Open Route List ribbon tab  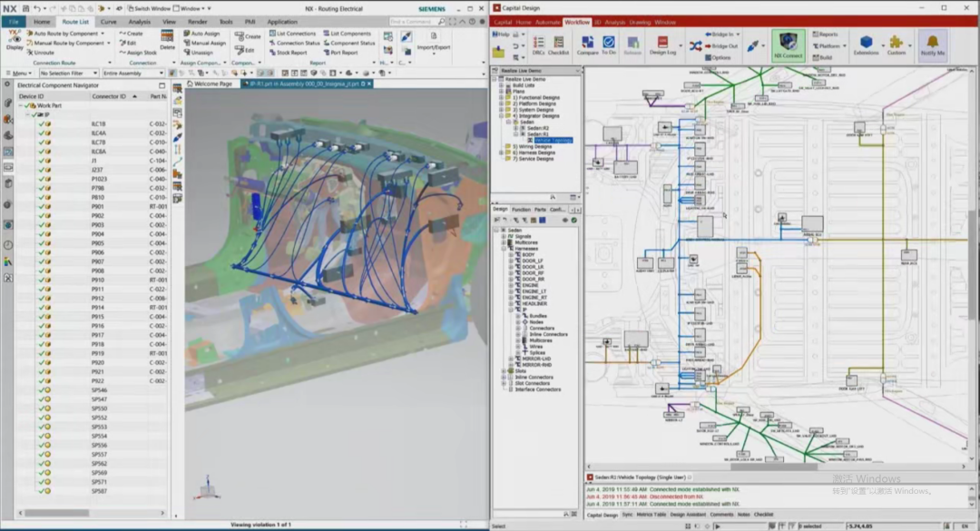[75, 21]
